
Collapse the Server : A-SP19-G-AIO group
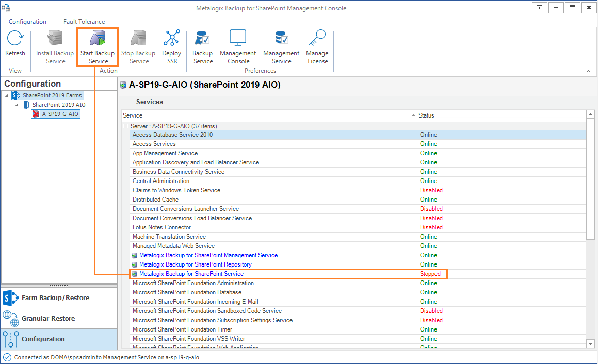coord(125,126)
